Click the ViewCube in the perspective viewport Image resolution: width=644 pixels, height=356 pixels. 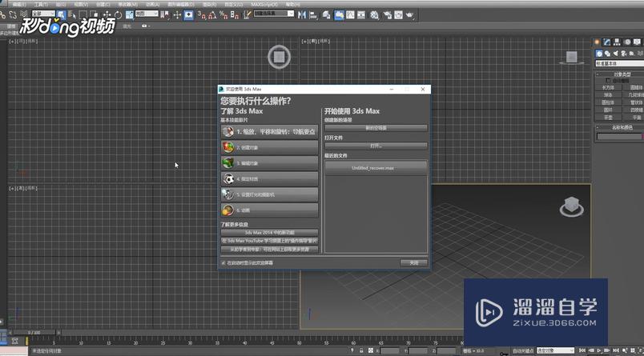pos(571,206)
